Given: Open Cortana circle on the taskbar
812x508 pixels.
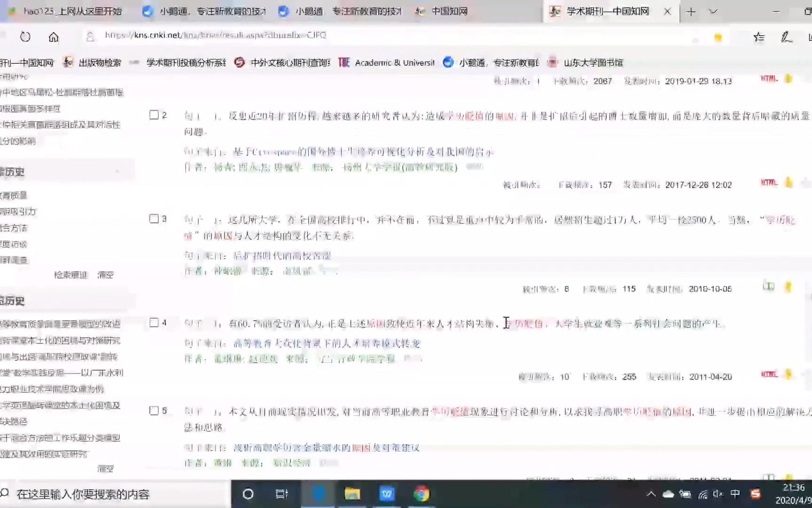Looking at the screenshot, I should click(x=248, y=494).
